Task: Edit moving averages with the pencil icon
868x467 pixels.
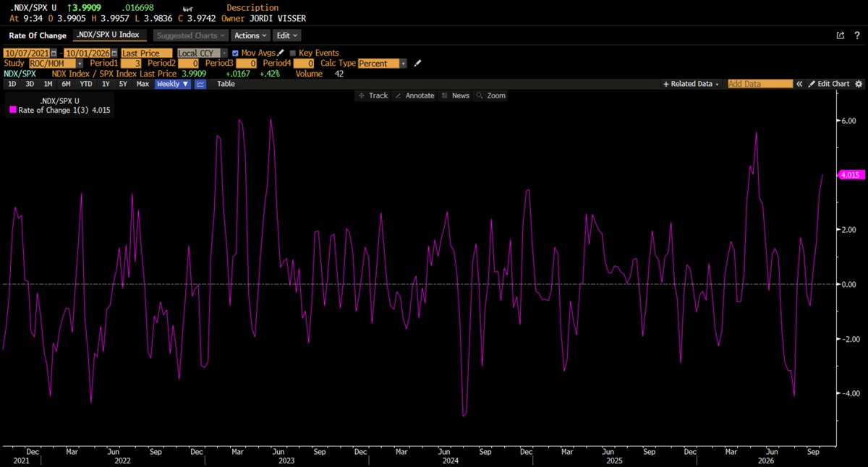Action: (x=280, y=53)
